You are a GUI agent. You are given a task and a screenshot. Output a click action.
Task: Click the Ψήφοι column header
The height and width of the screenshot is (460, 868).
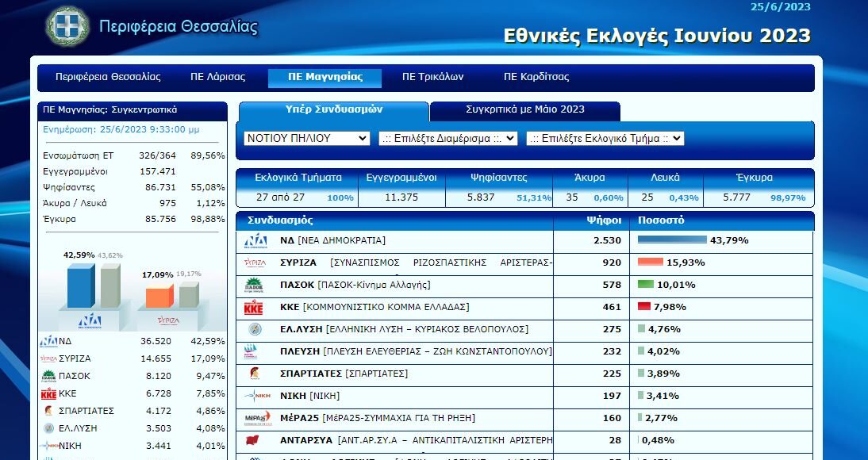pos(604,220)
